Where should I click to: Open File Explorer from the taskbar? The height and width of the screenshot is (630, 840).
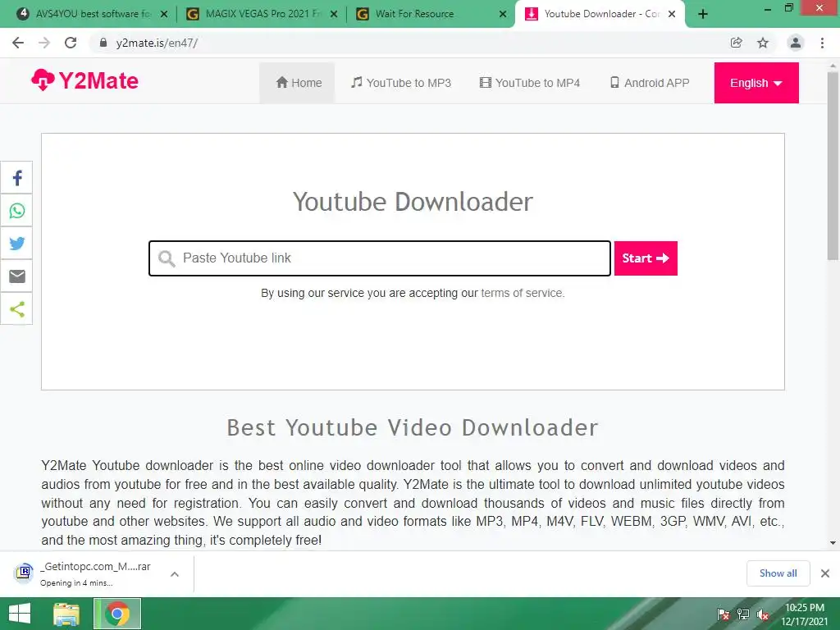(x=66, y=614)
